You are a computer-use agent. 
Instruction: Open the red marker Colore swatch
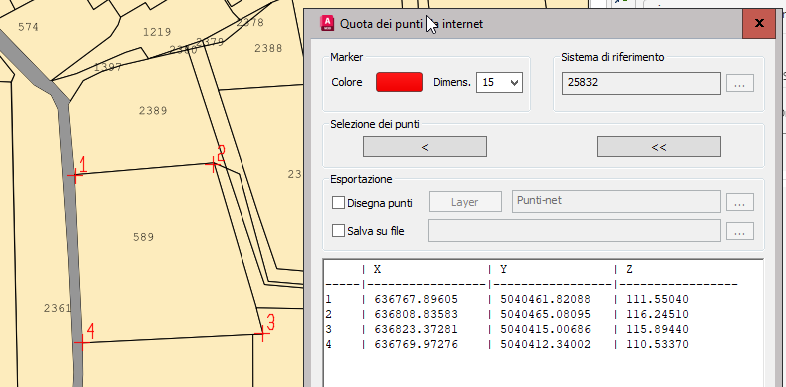point(400,82)
